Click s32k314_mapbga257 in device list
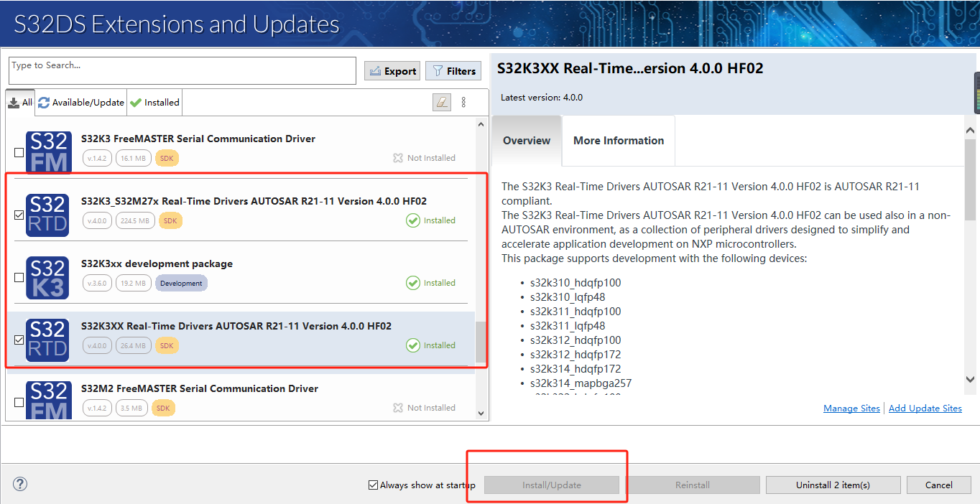Image resolution: width=980 pixels, height=504 pixels. 581,383
